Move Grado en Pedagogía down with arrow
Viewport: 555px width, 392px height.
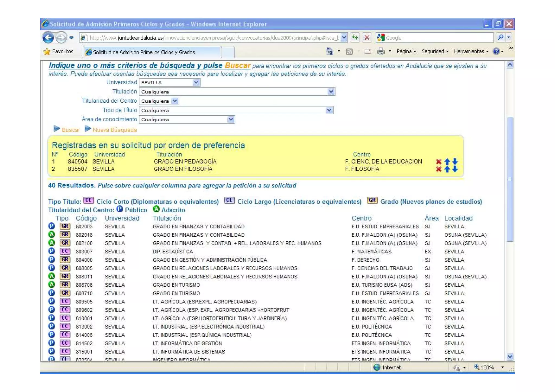pyautogui.click(x=455, y=162)
